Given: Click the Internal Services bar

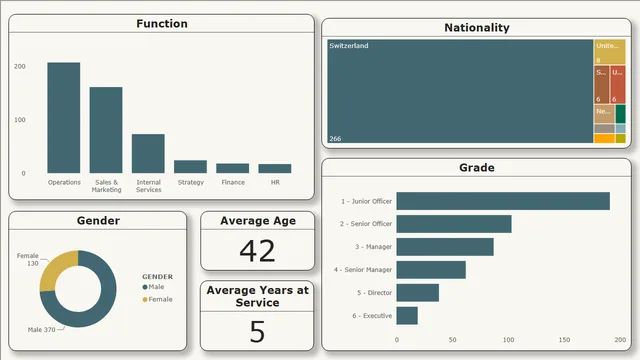Looking at the screenshot, I should point(148,153).
